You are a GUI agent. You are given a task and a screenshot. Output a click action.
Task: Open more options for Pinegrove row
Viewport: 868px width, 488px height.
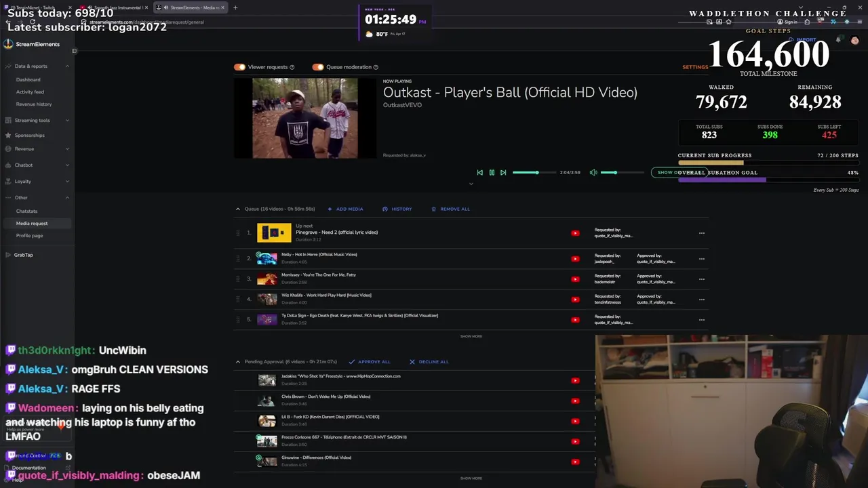coord(702,233)
